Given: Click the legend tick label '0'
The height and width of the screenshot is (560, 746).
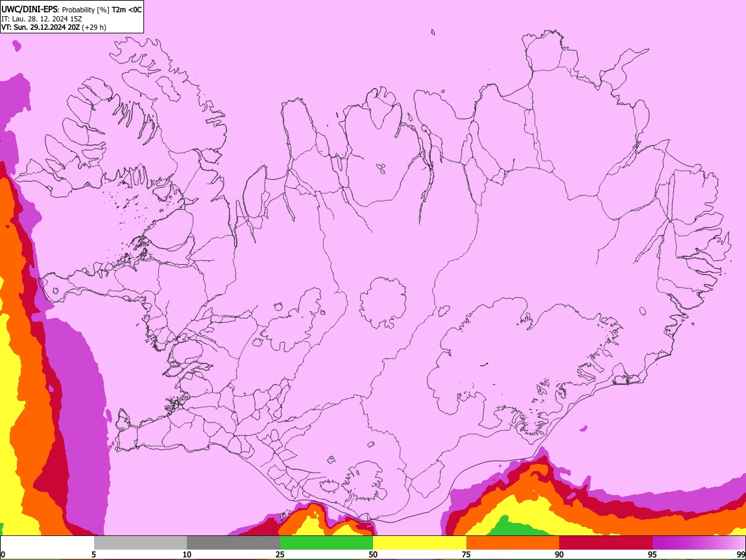Looking at the screenshot, I should (3, 554).
